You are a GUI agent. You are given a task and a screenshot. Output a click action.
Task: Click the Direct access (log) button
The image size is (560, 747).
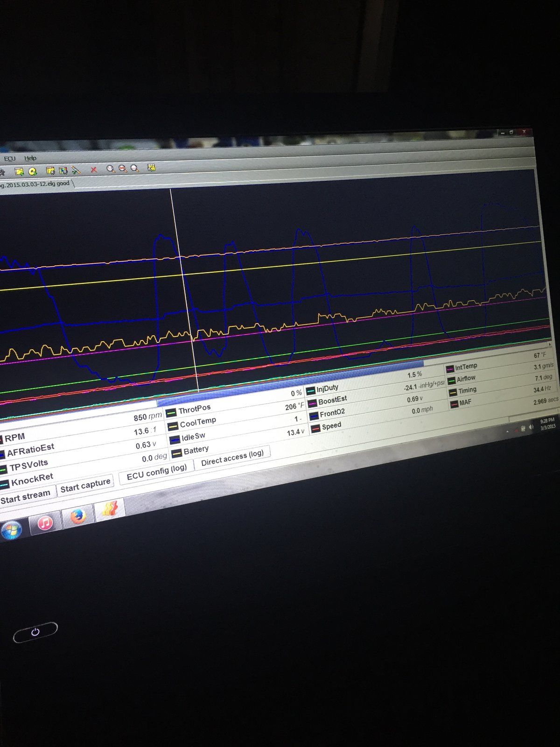pyautogui.click(x=232, y=457)
